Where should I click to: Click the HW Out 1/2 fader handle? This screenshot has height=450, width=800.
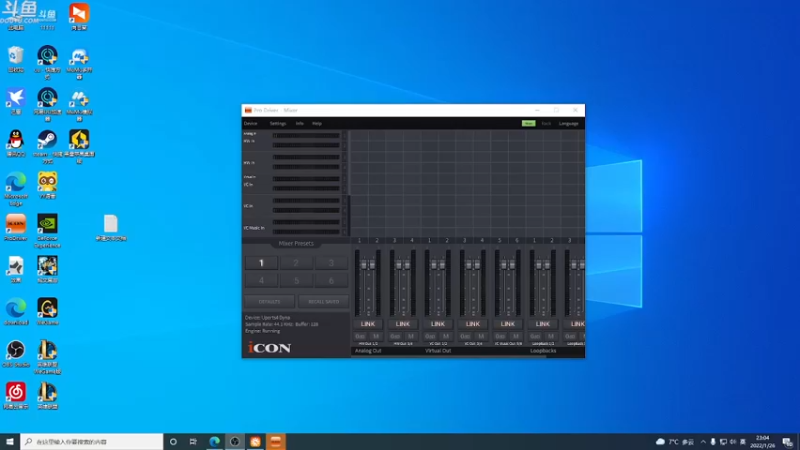(368, 264)
